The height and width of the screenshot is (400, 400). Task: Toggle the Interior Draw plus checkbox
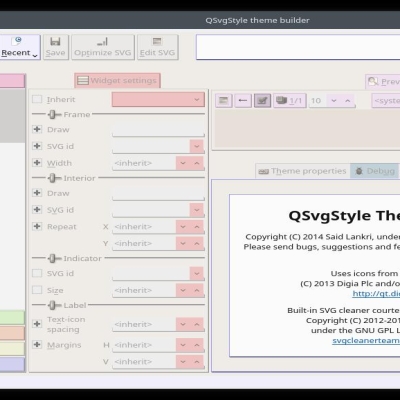[x=37, y=193]
